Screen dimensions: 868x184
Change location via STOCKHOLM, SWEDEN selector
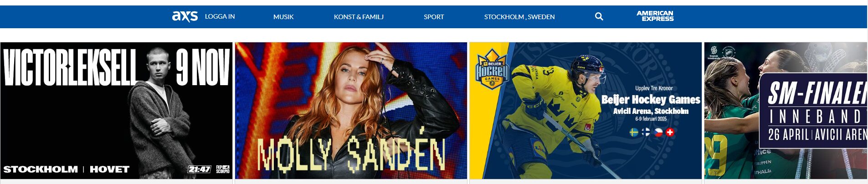click(519, 17)
